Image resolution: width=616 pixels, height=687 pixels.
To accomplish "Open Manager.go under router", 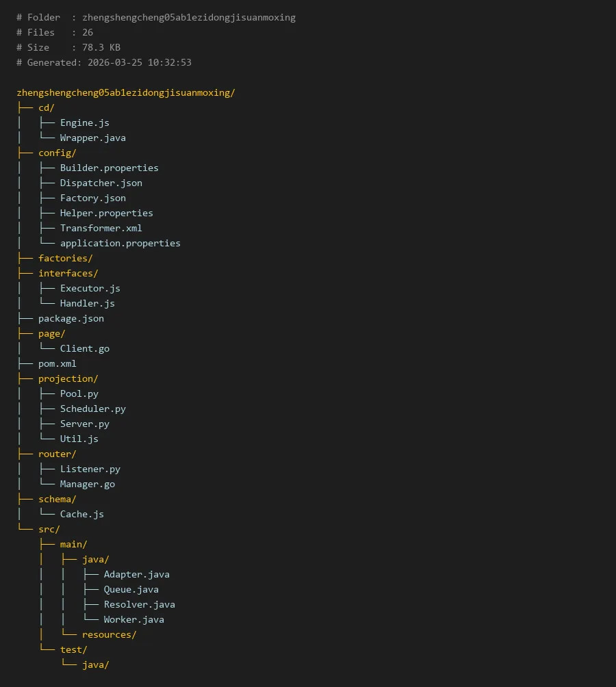I will [x=87, y=484].
